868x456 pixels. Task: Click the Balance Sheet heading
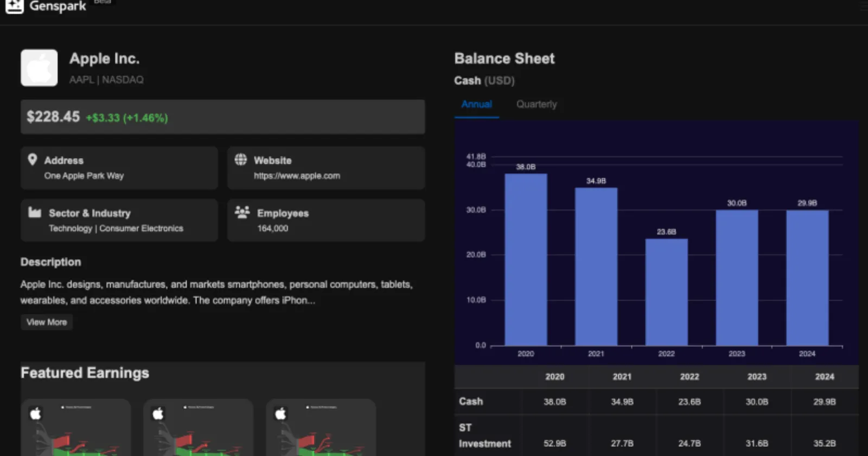coord(505,59)
